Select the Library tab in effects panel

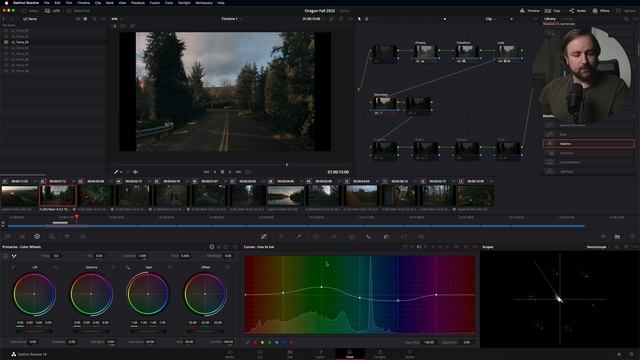550,19
